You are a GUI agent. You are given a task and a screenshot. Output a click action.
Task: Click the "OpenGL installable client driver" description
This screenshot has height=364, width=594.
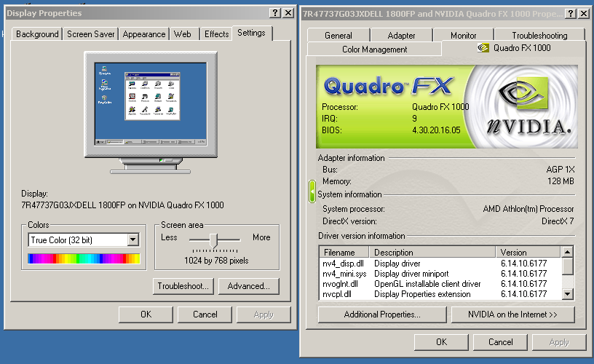[x=427, y=284]
